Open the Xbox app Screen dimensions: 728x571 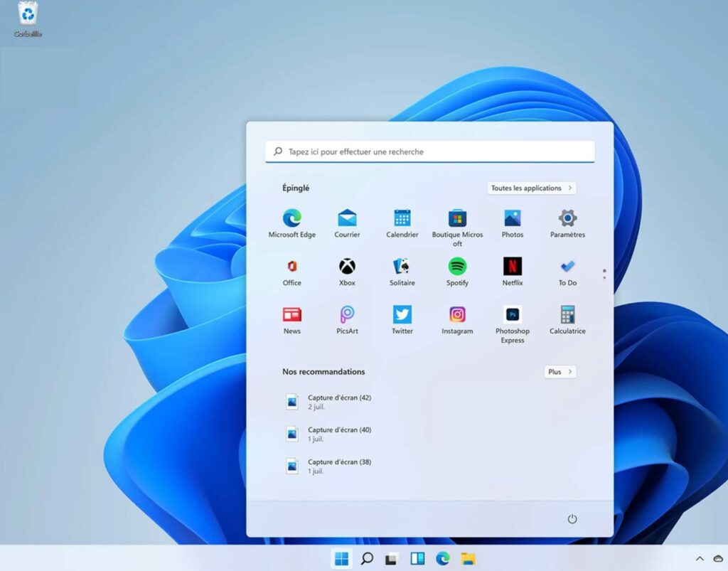tap(347, 267)
